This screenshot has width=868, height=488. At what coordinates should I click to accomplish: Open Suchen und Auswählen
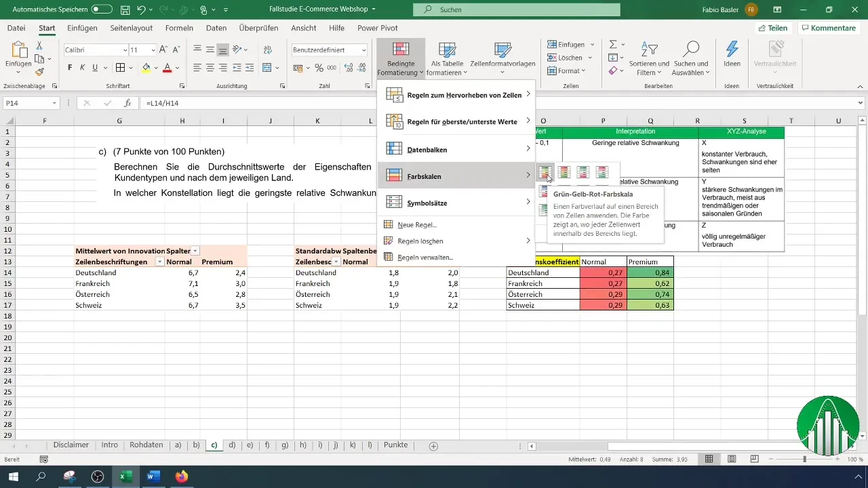[x=690, y=58]
